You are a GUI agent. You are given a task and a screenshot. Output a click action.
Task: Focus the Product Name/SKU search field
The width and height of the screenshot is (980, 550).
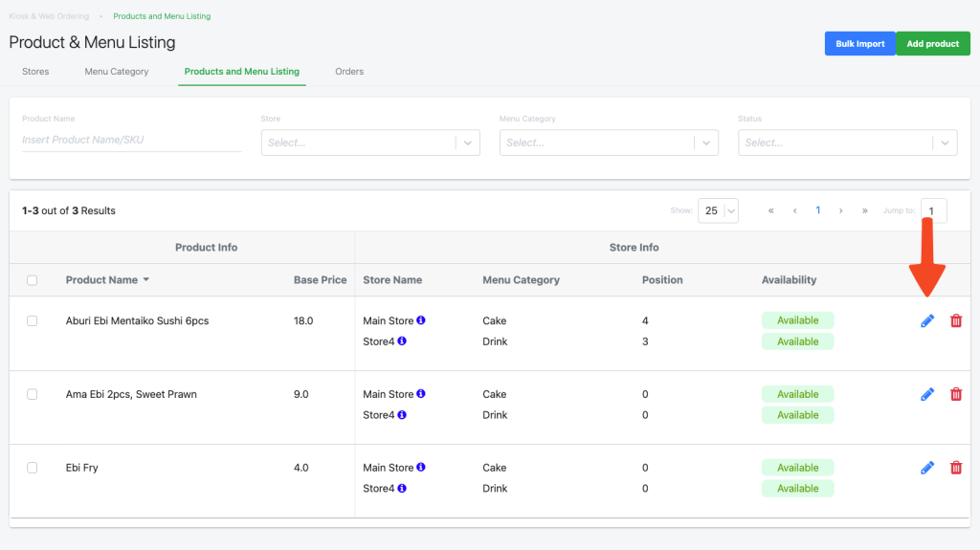point(131,140)
